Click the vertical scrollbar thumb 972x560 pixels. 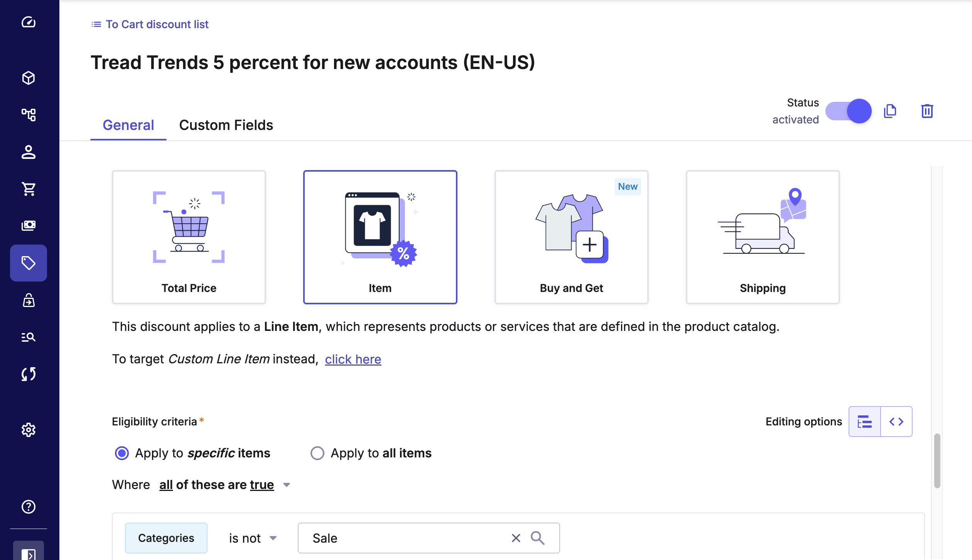pyautogui.click(x=937, y=461)
